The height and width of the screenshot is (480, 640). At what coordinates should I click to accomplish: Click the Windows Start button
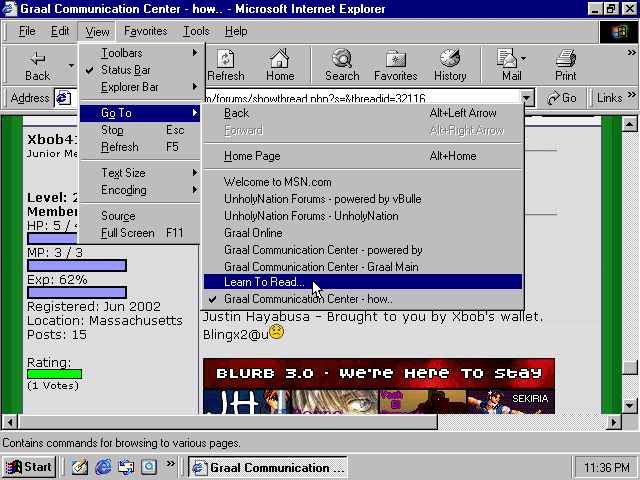[29, 467]
